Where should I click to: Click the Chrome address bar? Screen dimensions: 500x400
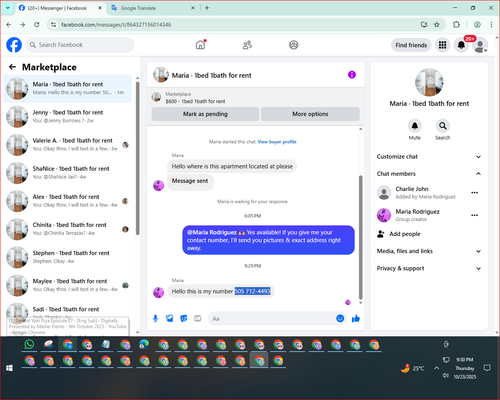[x=233, y=24]
